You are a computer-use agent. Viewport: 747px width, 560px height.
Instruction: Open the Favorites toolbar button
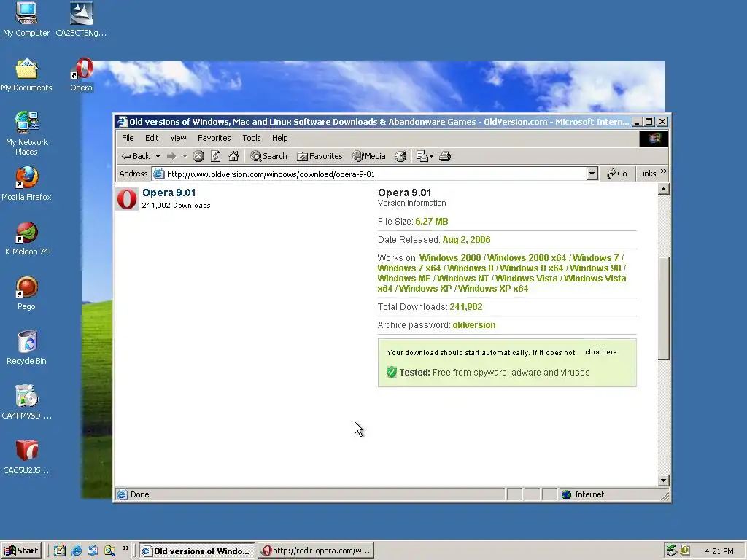pos(320,156)
